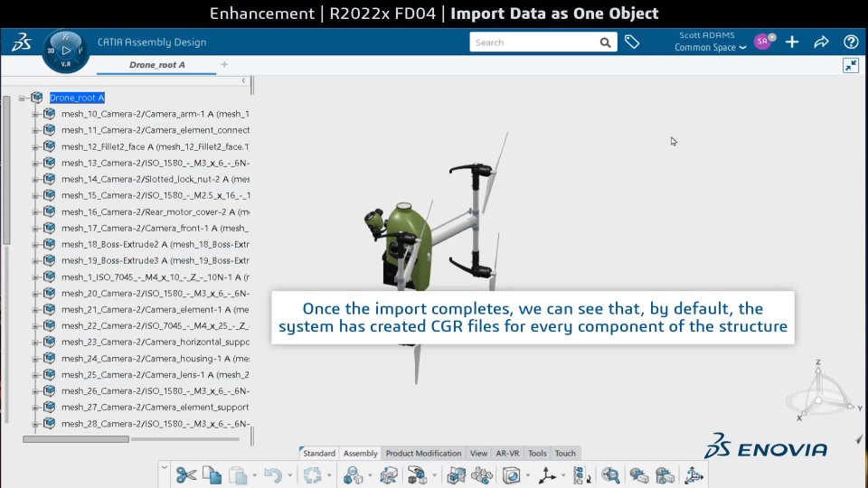
Task: Click the plus add icon in top bar
Action: [x=792, y=42]
